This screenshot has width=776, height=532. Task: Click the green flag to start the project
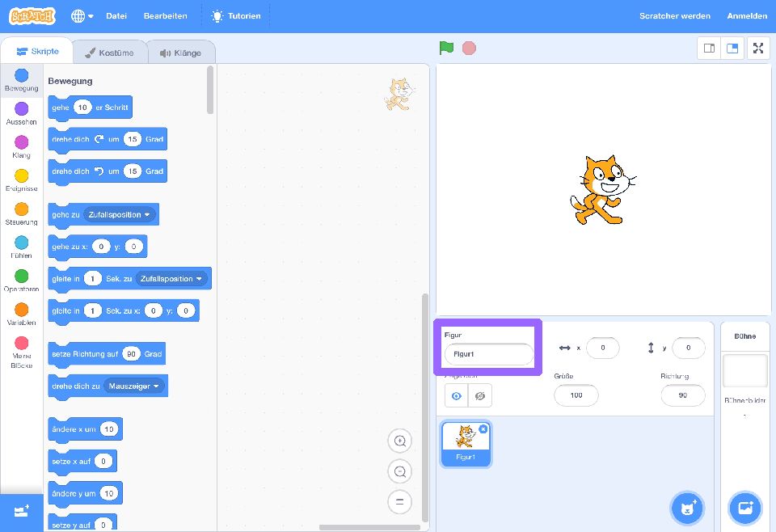pos(445,48)
